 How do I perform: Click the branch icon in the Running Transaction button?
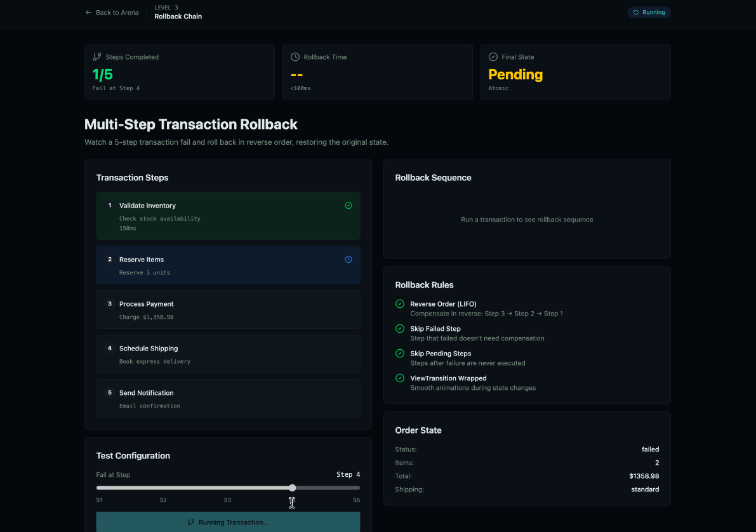[191, 522]
